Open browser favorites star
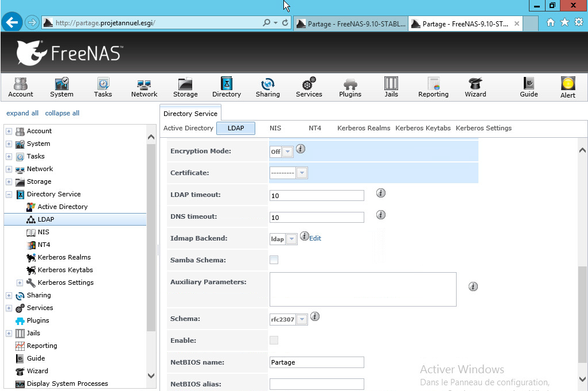The width and height of the screenshot is (588, 391). pyautogui.click(x=564, y=22)
